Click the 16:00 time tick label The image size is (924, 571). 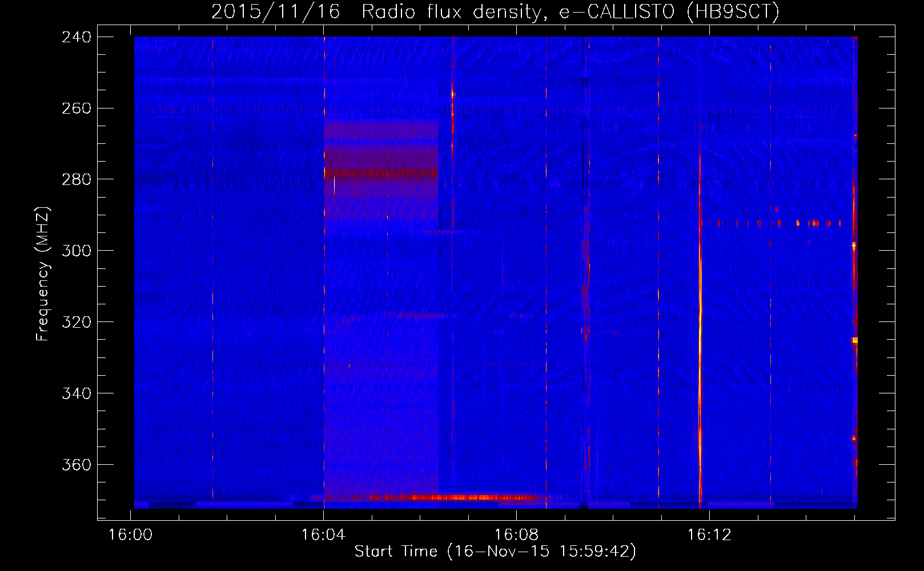[x=131, y=535]
